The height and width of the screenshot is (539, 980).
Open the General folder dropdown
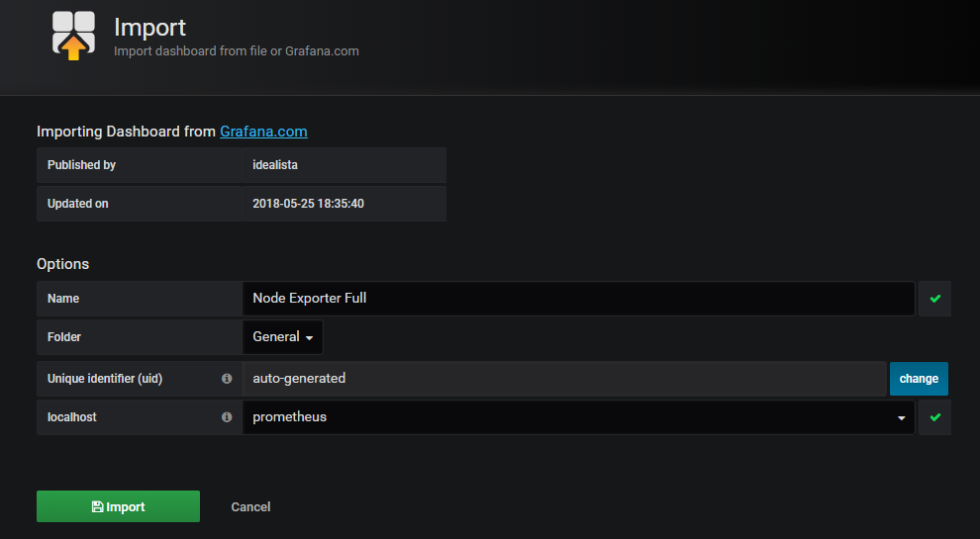282,337
